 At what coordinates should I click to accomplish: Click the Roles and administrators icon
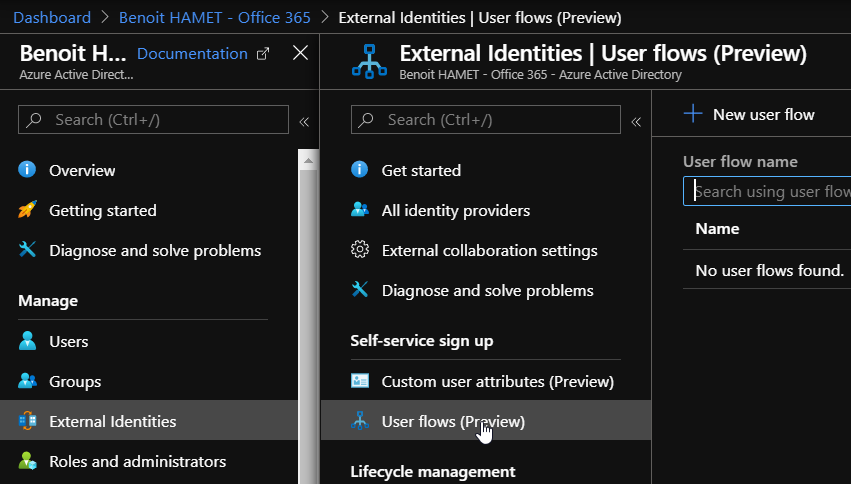tap(28, 461)
